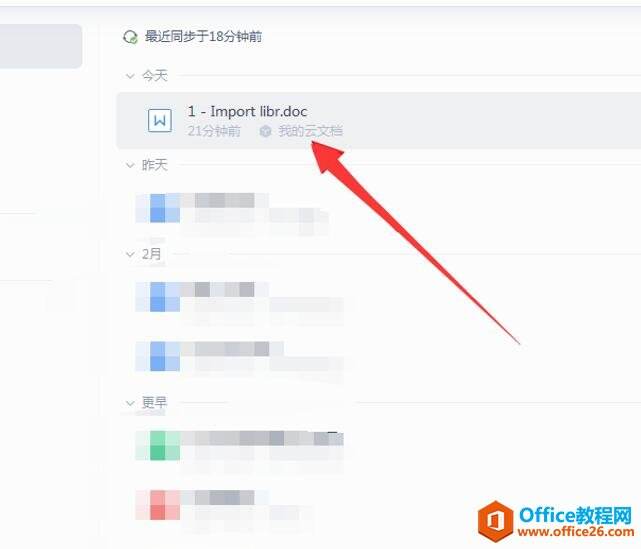Viewport: 641px width, 549px height.
Task: Open the file 1 - Import libr.doc
Action: pos(247,111)
